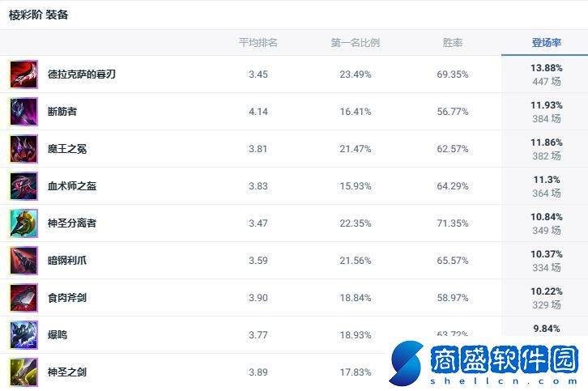Click the 棱彩阶 装备 section title
588x391 pixels.
[38, 15]
